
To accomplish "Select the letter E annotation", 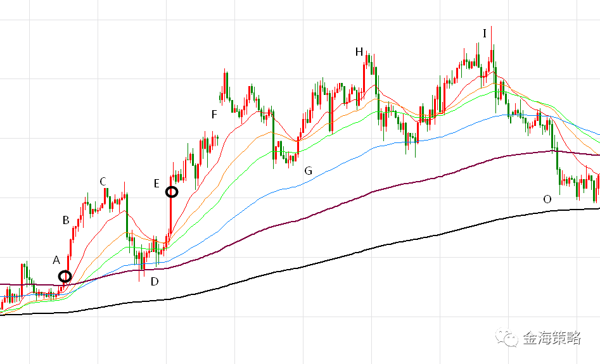I will (x=156, y=184).
